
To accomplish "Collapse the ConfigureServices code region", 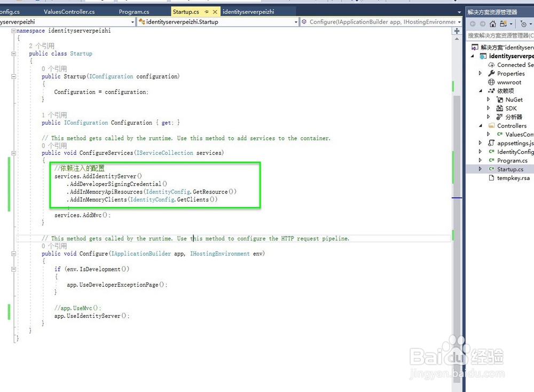I will coord(13,154).
